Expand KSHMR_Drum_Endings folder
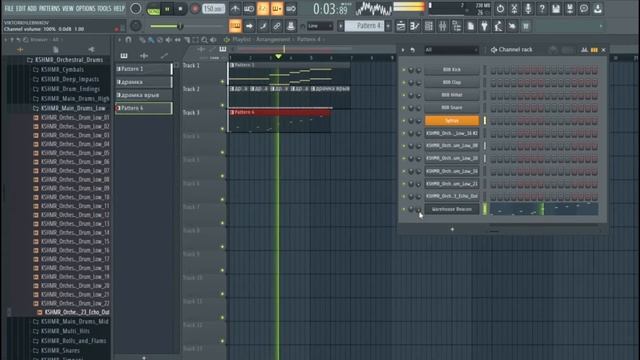 [x=70, y=89]
